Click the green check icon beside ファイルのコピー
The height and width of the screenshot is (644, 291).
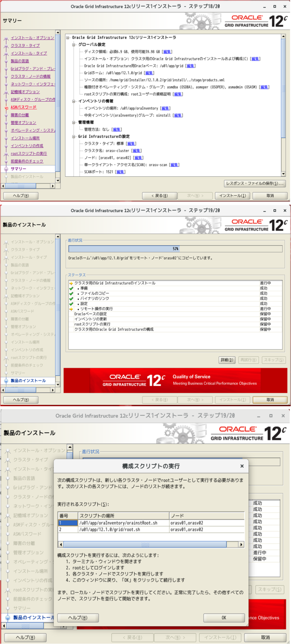(71, 293)
